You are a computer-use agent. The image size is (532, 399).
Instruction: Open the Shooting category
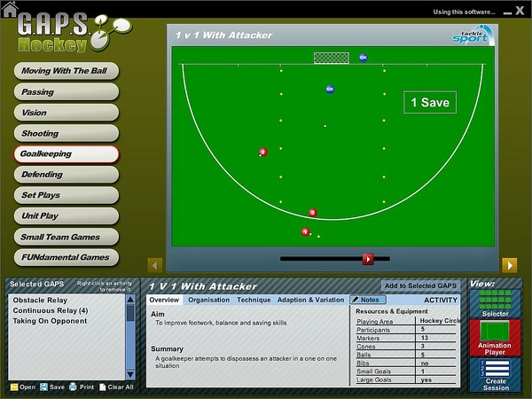pyautogui.click(x=66, y=133)
